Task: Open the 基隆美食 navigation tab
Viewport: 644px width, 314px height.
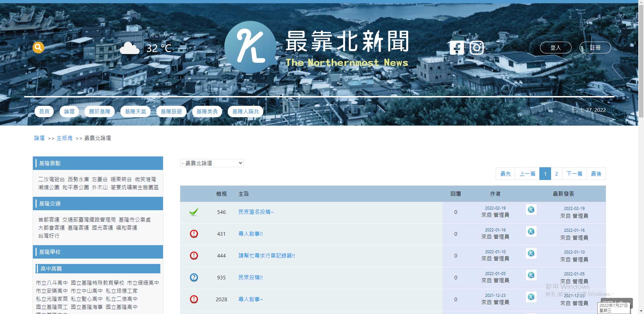Action: point(207,111)
